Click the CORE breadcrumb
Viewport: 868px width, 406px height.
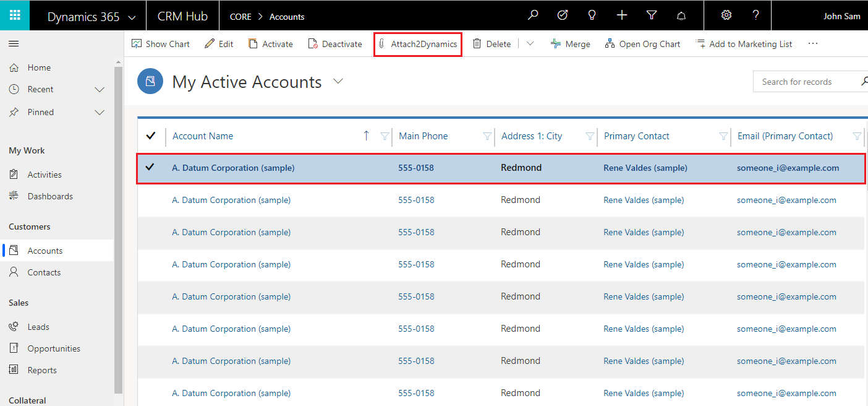click(x=240, y=17)
